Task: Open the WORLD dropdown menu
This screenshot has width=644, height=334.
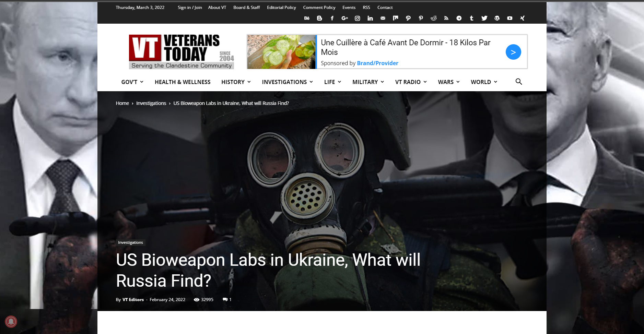Action: pos(484,82)
